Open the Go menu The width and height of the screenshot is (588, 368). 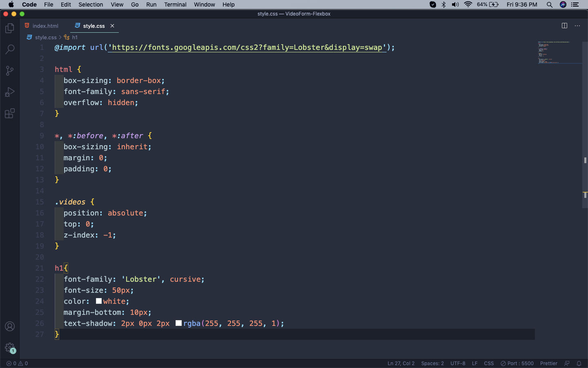135,4
